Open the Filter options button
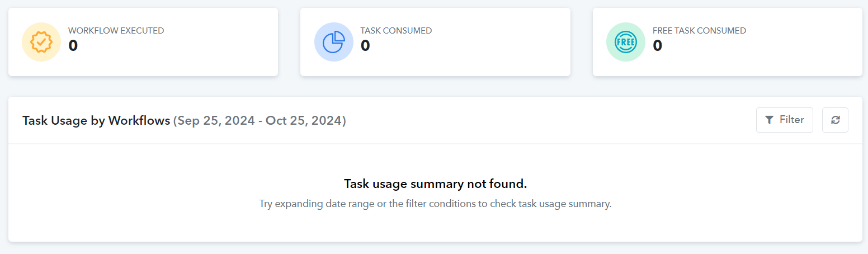868x254 pixels. tap(784, 120)
